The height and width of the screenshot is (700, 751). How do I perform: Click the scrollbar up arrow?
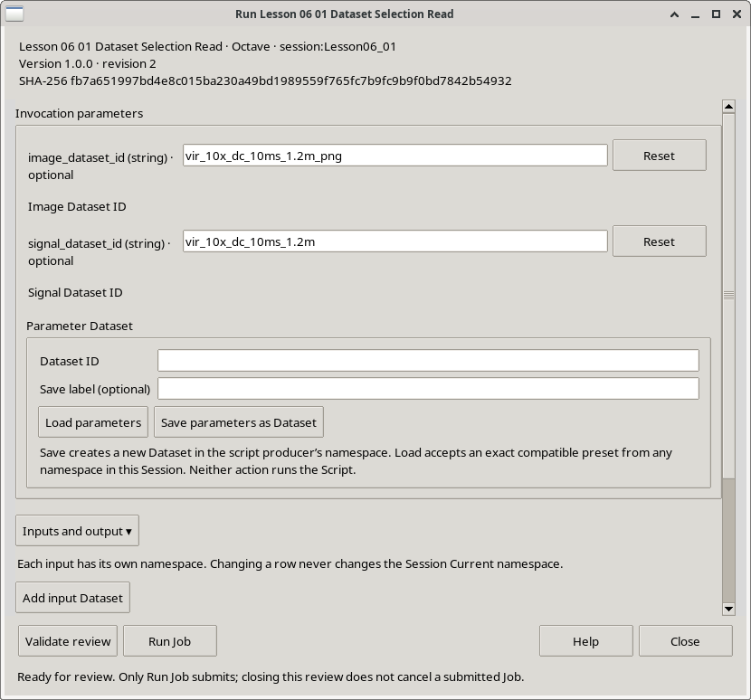coord(728,107)
